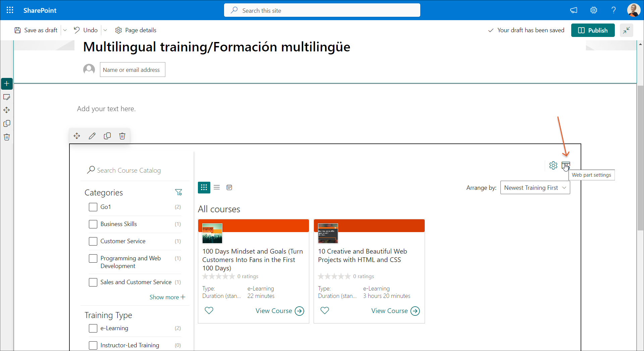Publish the page
644x351 pixels.
pos(593,30)
